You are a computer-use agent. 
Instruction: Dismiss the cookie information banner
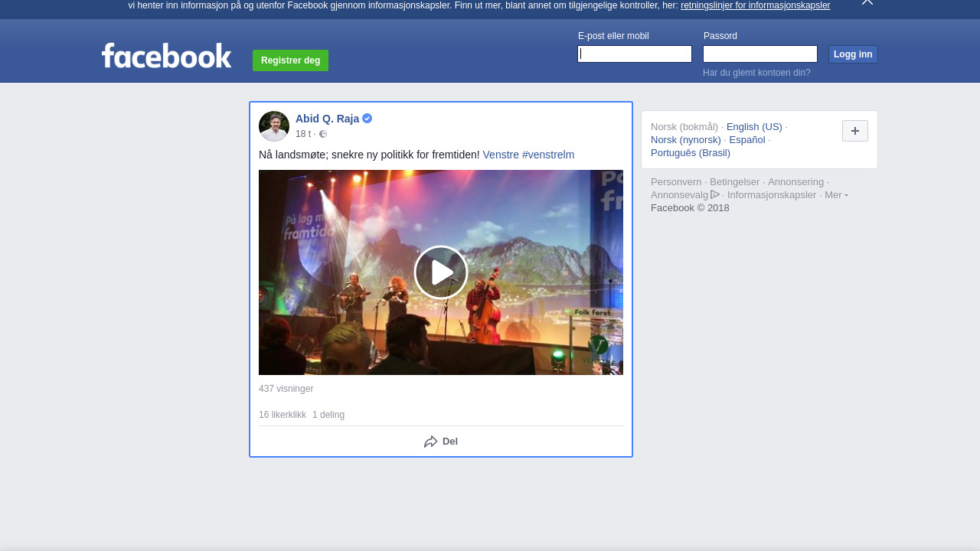pyautogui.click(x=867, y=2)
